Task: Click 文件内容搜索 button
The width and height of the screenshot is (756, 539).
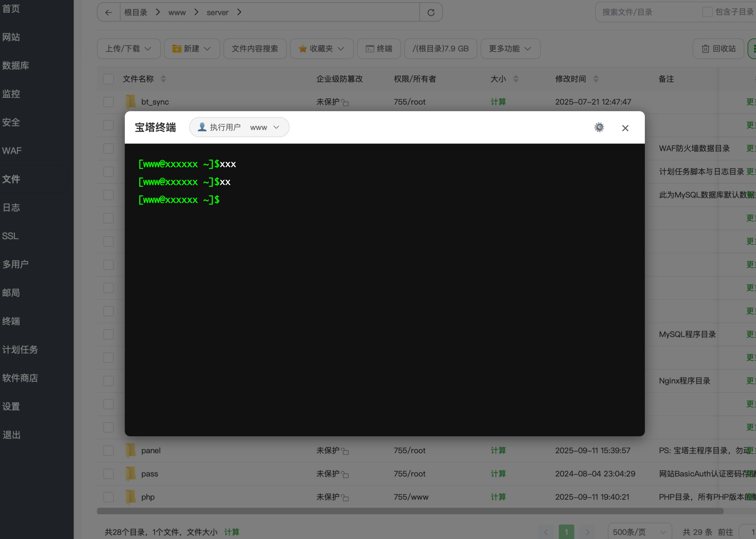Action: tap(255, 49)
